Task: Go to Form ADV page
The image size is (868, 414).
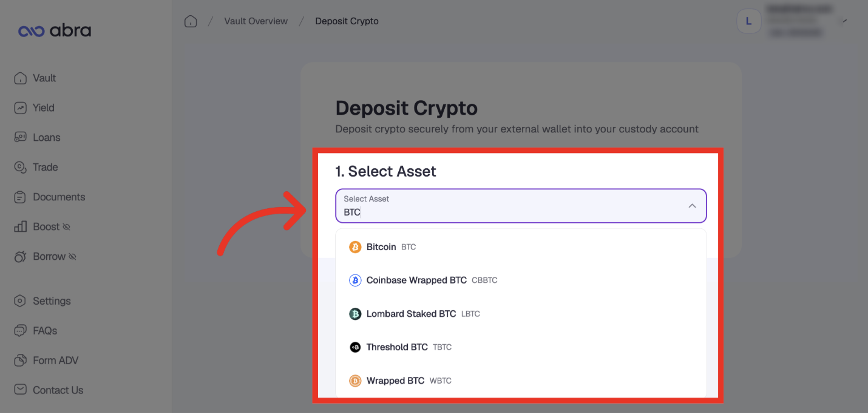Action: coord(47,361)
